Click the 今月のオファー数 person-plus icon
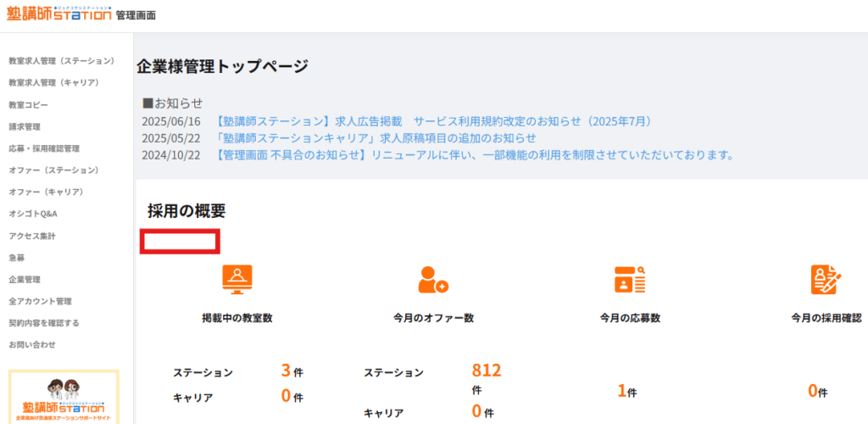The image size is (868, 424). click(433, 280)
